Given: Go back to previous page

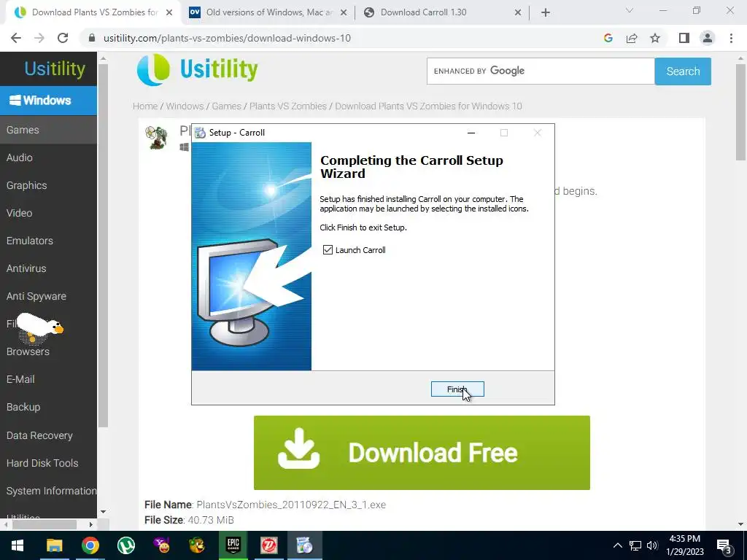Looking at the screenshot, I should [16, 38].
